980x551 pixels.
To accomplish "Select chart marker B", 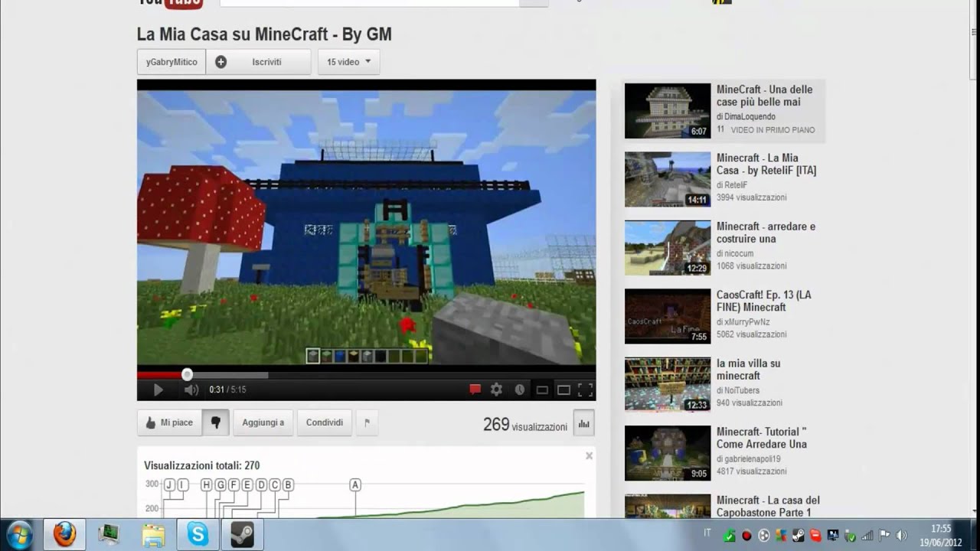I will pos(288,484).
